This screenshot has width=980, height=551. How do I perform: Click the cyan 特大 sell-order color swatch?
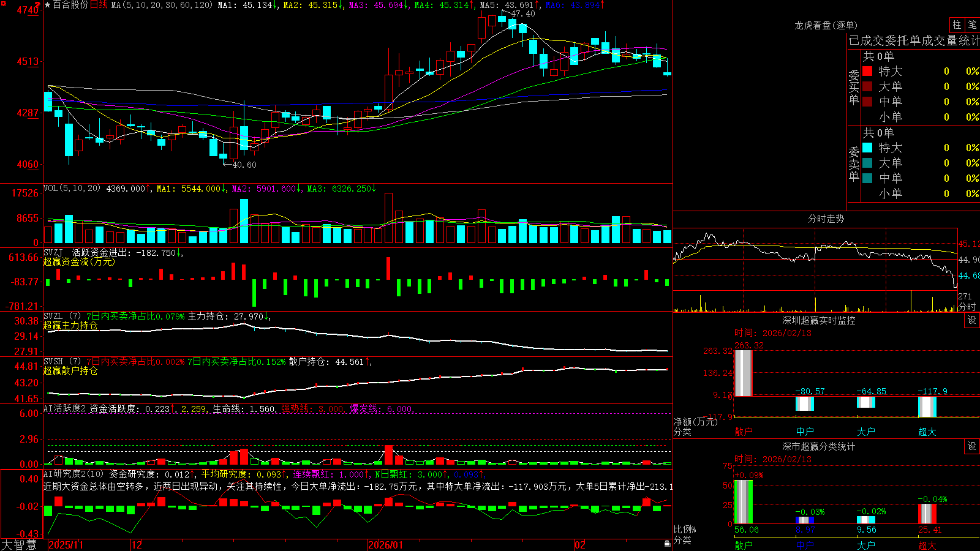tap(867, 148)
